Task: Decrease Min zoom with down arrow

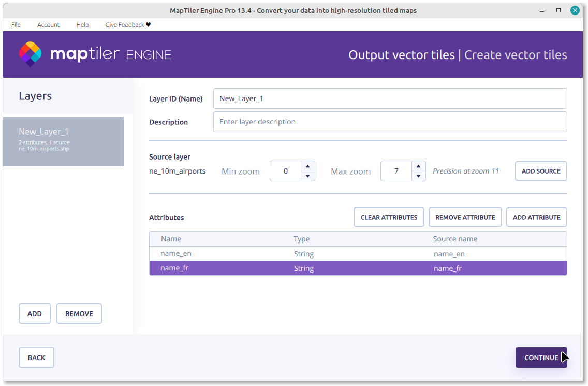Action: click(307, 176)
